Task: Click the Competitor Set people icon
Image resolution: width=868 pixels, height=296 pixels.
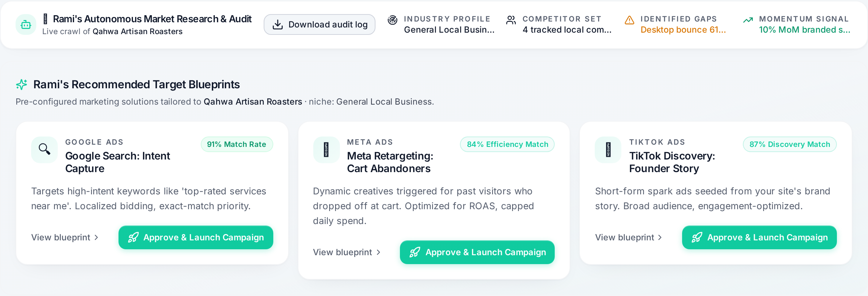Action: (x=511, y=20)
